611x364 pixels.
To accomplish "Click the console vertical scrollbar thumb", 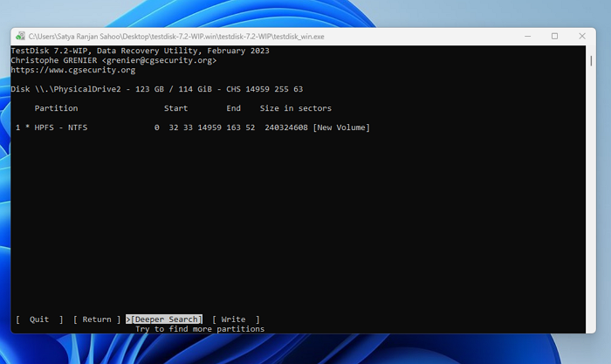I will tap(591, 61).
